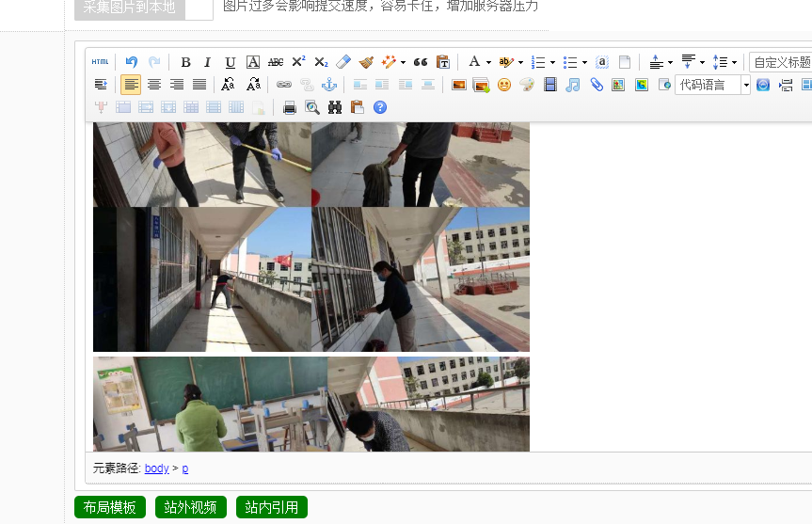Toggle italic text style
This screenshot has width=812, height=524.
click(208, 62)
